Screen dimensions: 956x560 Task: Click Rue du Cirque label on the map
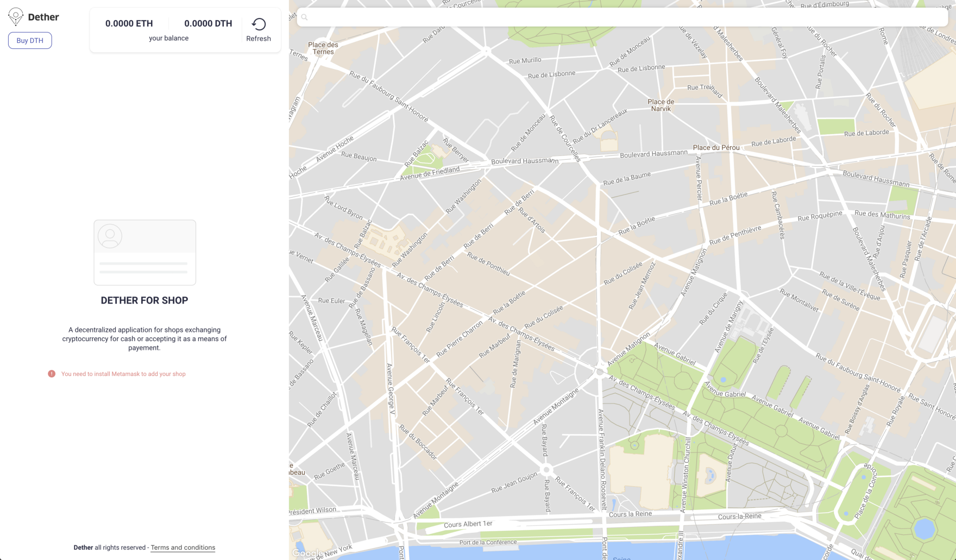click(x=713, y=309)
